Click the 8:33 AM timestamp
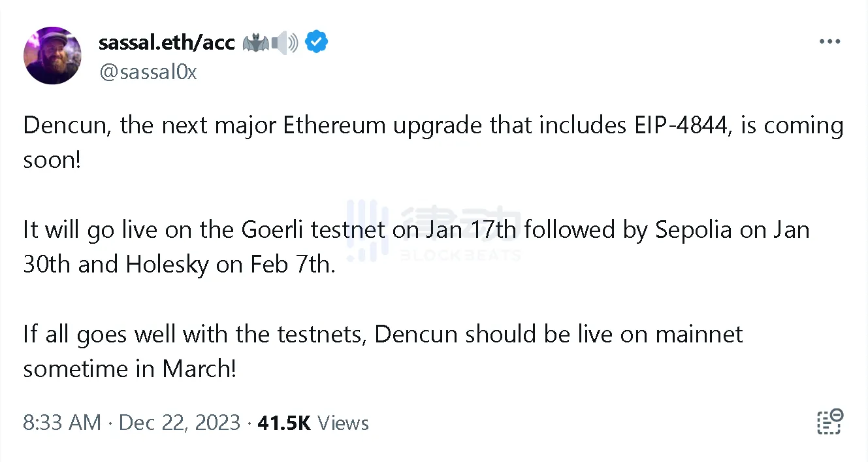The width and height of the screenshot is (868, 462). [x=62, y=423]
